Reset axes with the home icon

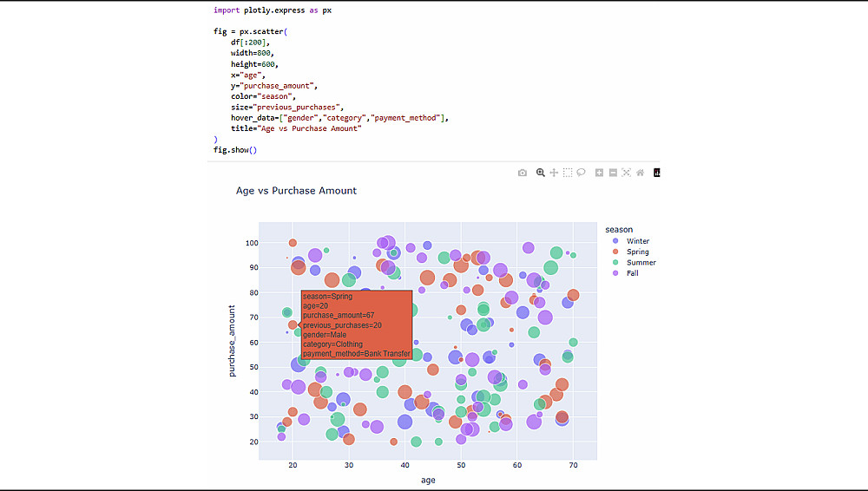640,173
